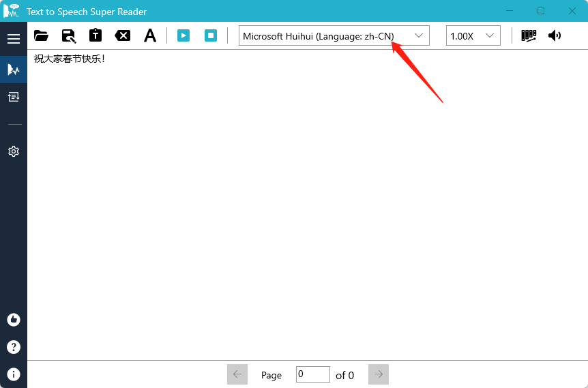
Task: Click the speaker volume icon
Action: coord(555,35)
